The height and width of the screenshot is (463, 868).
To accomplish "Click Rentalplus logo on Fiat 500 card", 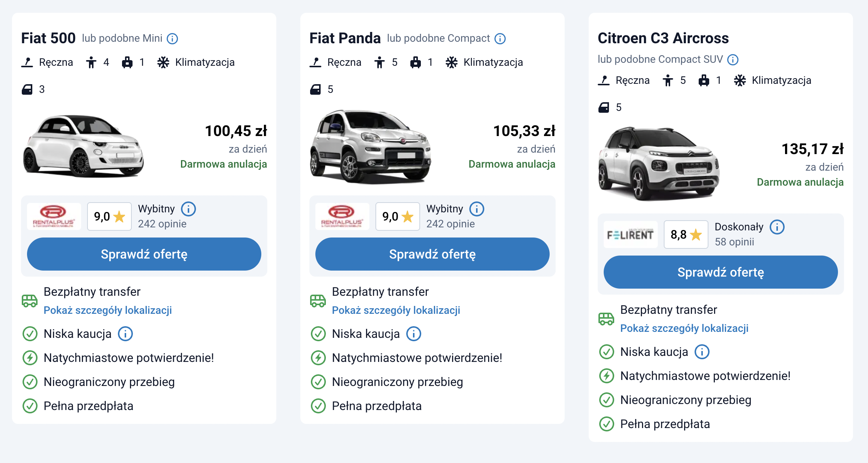I will pyautogui.click(x=54, y=216).
